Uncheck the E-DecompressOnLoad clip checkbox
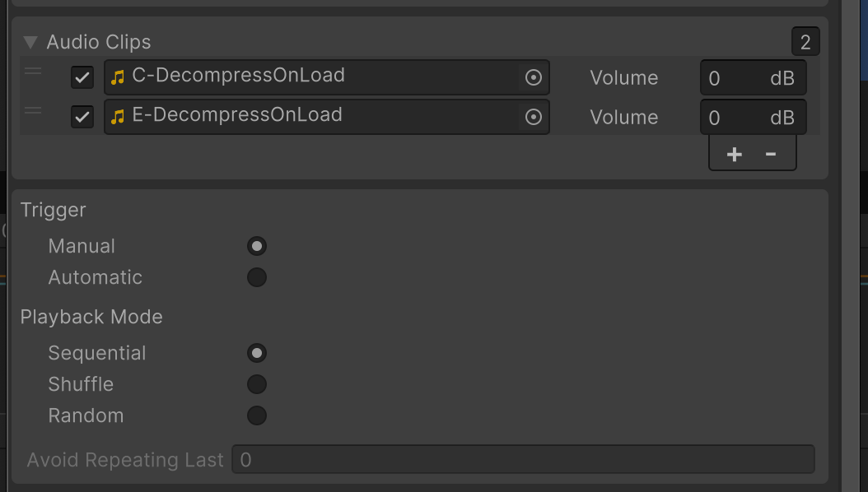Image resolution: width=868 pixels, height=492 pixels. [82, 117]
